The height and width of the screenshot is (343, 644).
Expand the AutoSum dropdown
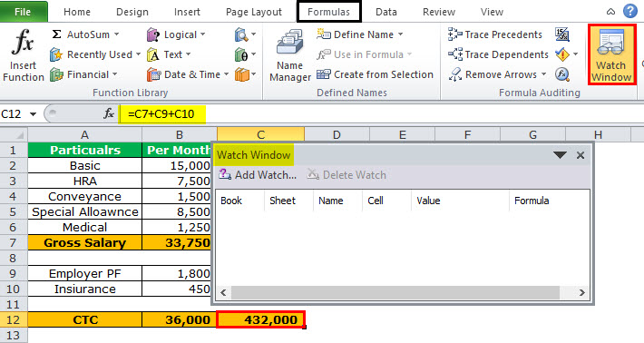pyautogui.click(x=117, y=34)
